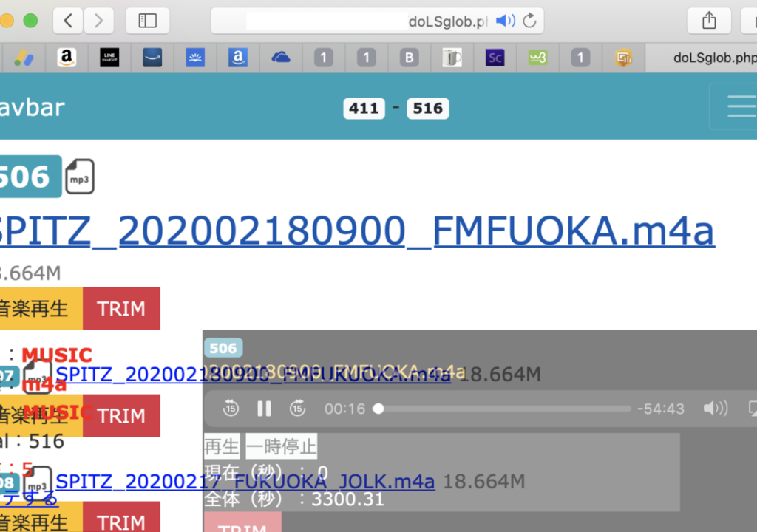Open the dark blue Amazon smile tab
757x532 pixels.
(x=152, y=58)
